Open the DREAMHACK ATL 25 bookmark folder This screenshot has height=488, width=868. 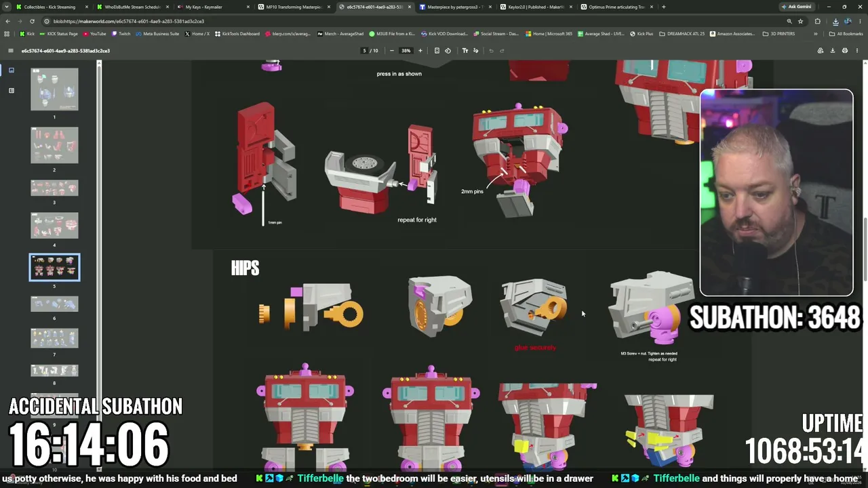pyautogui.click(x=682, y=34)
